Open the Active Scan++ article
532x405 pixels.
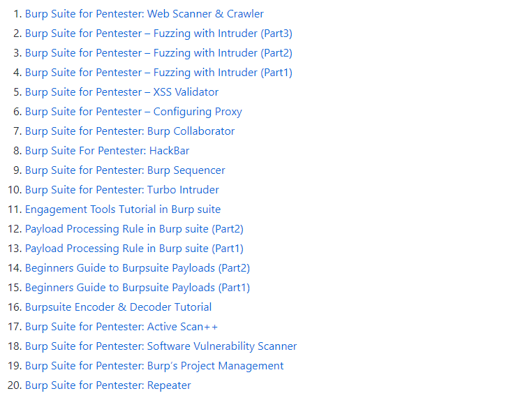[x=121, y=327]
